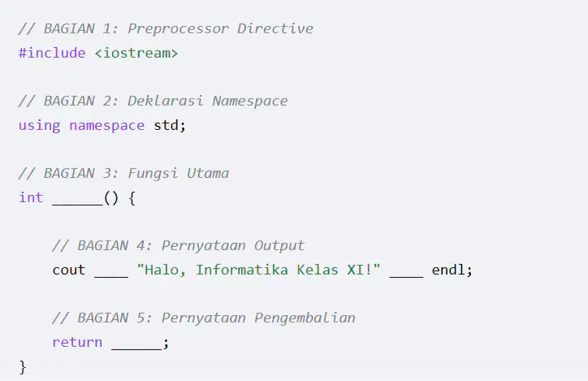Click the endl; token
The width and height of the screenshot is (588, 381).
452,270
